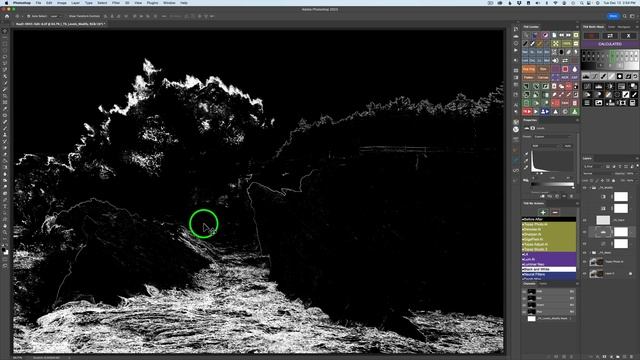The width and height of the screenshot is (640, 360).
Task: Click the macOS Control Center icon
Action: point(589,3)
